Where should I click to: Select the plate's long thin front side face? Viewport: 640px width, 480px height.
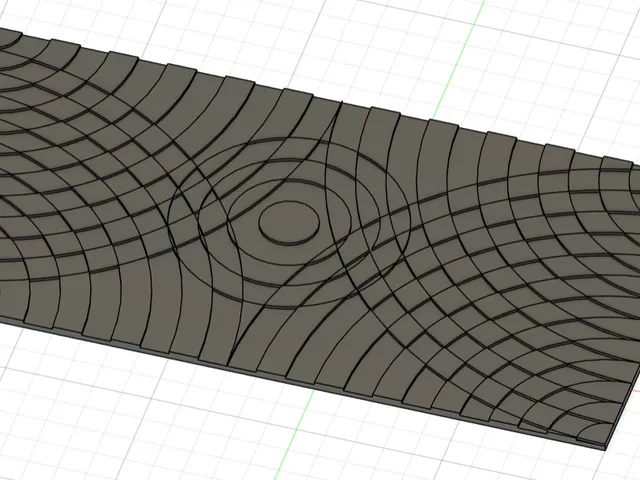coord(302,382)
